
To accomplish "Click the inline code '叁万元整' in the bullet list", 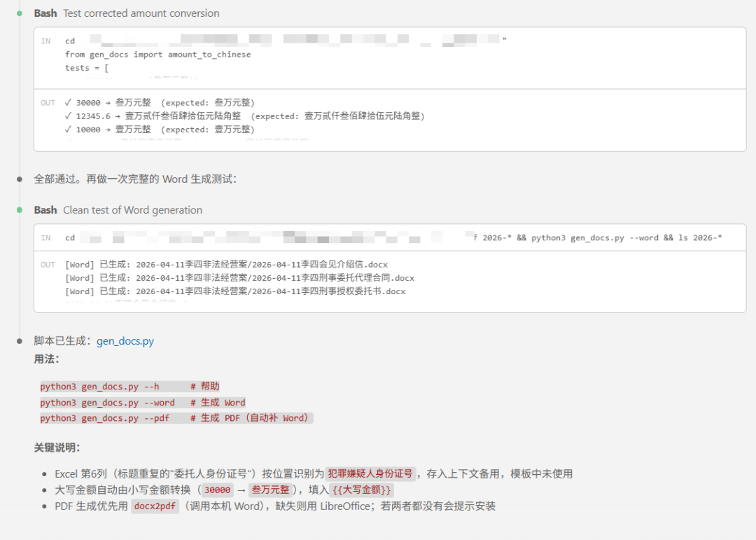I will [270, 490].
